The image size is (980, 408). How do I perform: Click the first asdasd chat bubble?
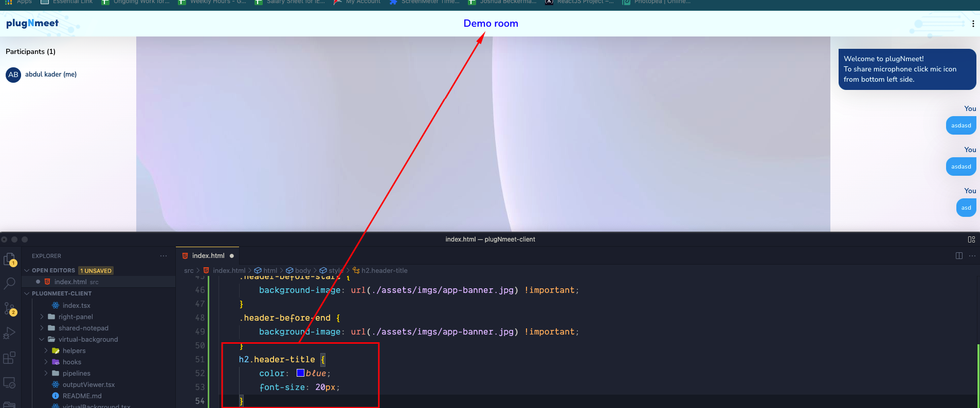click(x=961, y=125)
